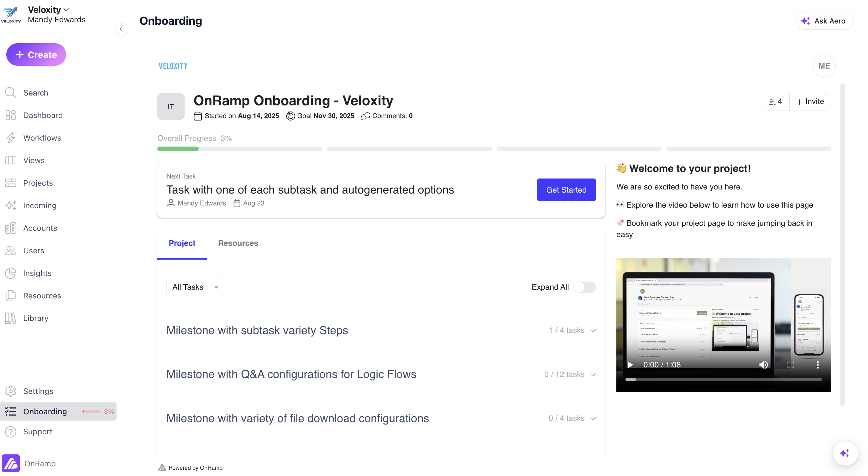This screenshot has width=868, height=476.
Task: Switch to the Resources tab
Action: [238, 243]
